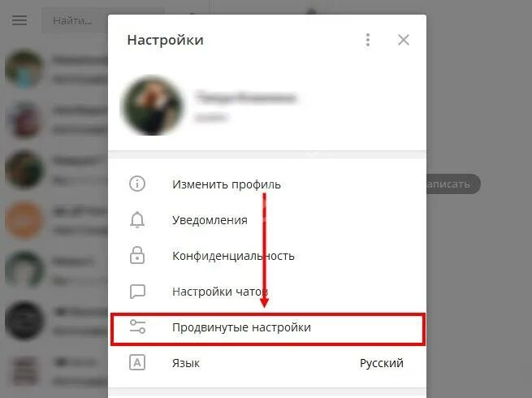532x398 pixels.
Task: Open the first chat in the list
Action: 54,69
